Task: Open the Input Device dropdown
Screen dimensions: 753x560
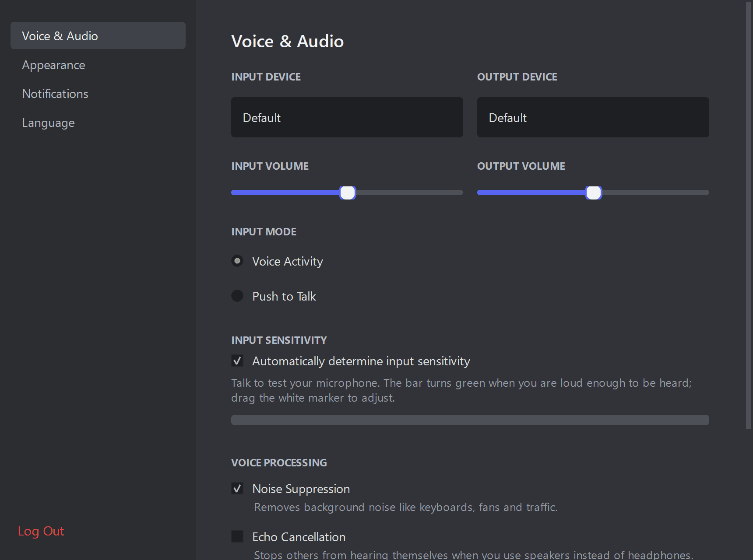Action: [x=347, y=117]
